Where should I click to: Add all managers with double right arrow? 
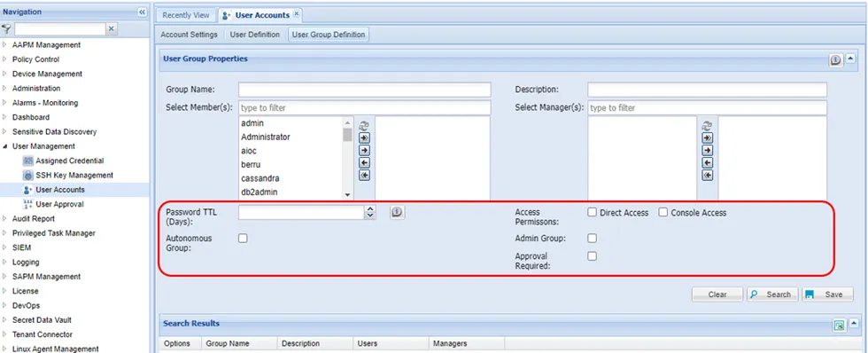click(x=707, y=137)
